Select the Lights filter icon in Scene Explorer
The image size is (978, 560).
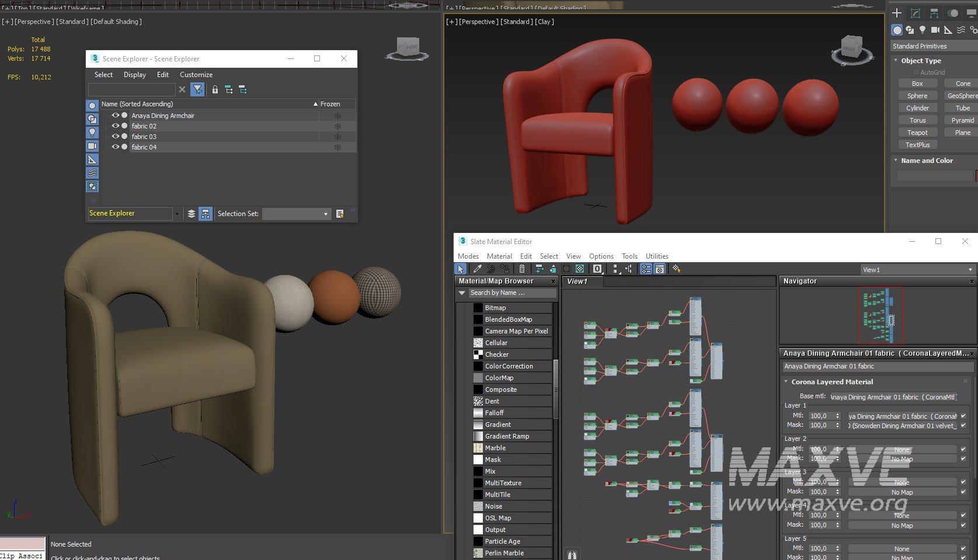point(92,133)
